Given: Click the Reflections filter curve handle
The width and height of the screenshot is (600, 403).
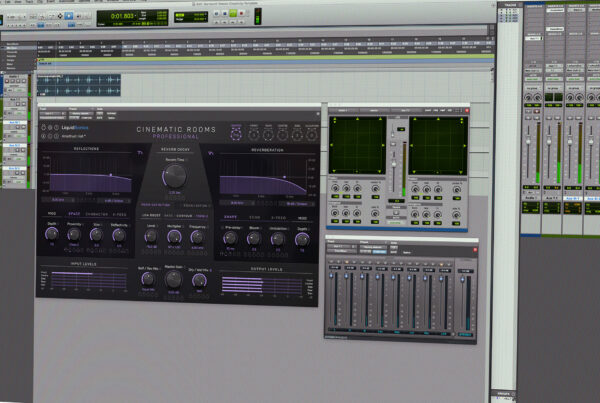Looking at the screenshot, I should click(111, 175).
